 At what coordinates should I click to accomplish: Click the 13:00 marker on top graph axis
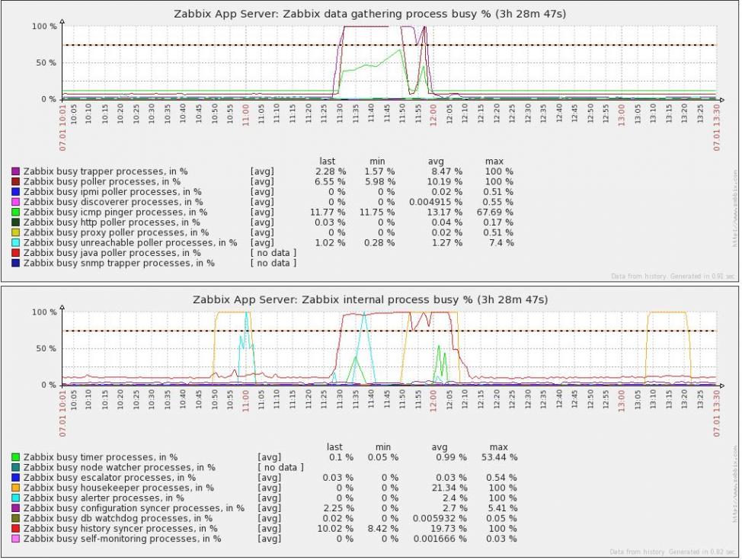621,115
